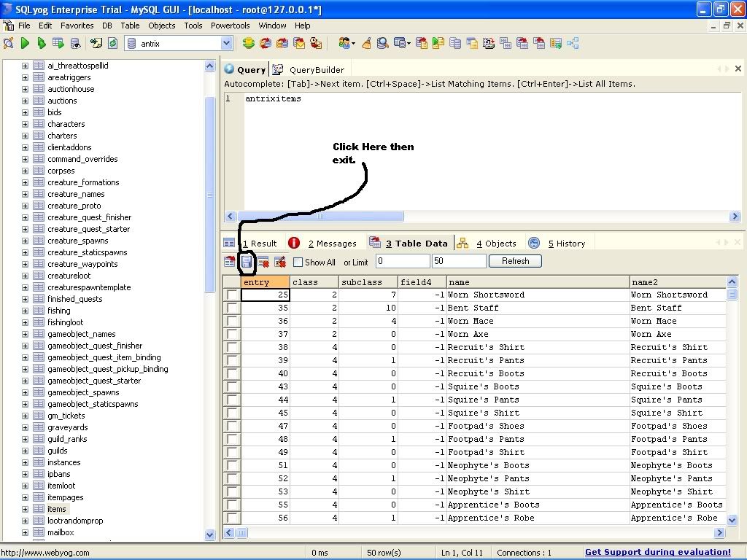This screenshot has width=747, height=560.
Task: Click the Refresh button
Action: 515,261
